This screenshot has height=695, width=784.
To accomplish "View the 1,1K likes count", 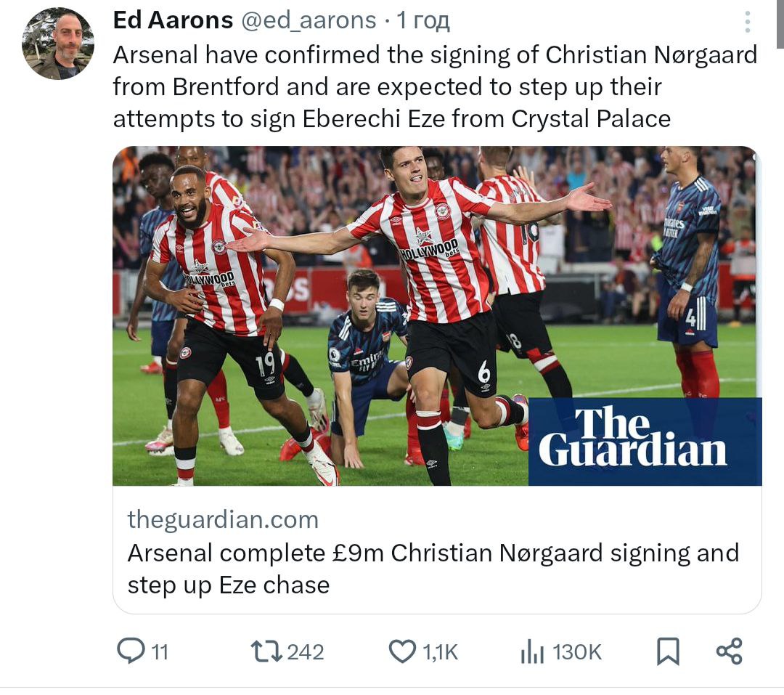I will point(440,652).
